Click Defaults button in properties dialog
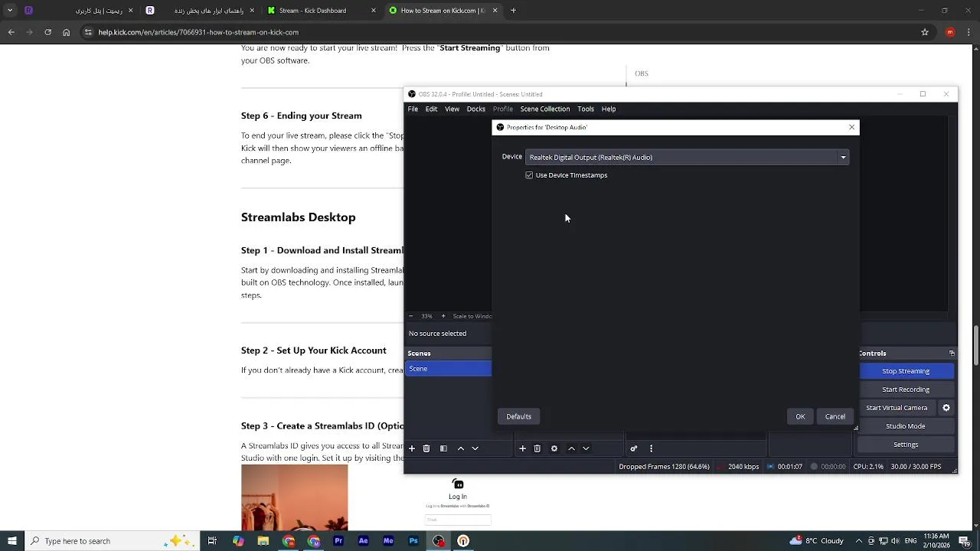980x551 pixels. (x=518, y=416)
